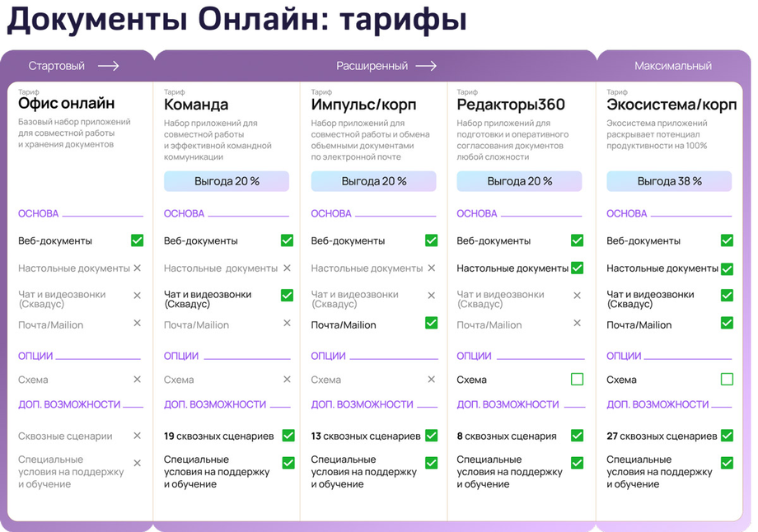Image resolution: width=758 pixels, height=532 pixels.
Task: Toggle the empty Схема checkbox in Экосистема/корп
Action: 727,379
